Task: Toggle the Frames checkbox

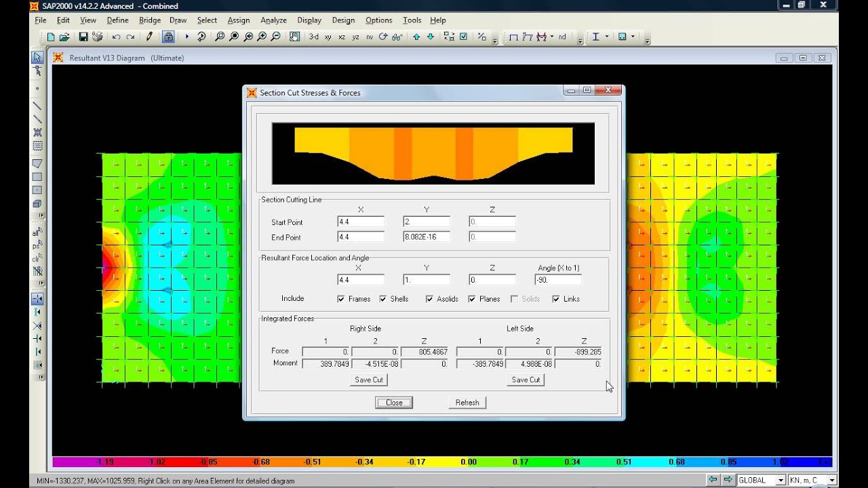Action: [x=341, y=299]
